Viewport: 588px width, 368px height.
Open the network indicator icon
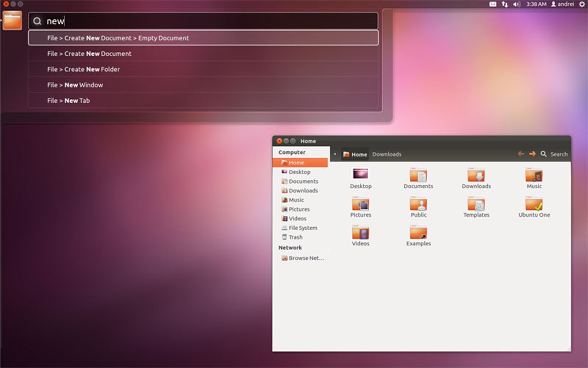tap(505, 4)
